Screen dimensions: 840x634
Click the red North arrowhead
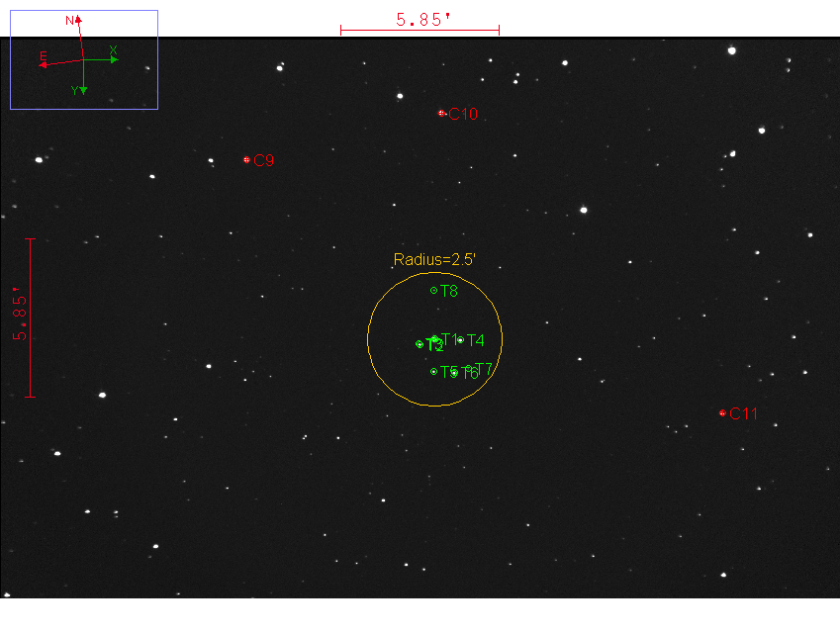point(78,19)
